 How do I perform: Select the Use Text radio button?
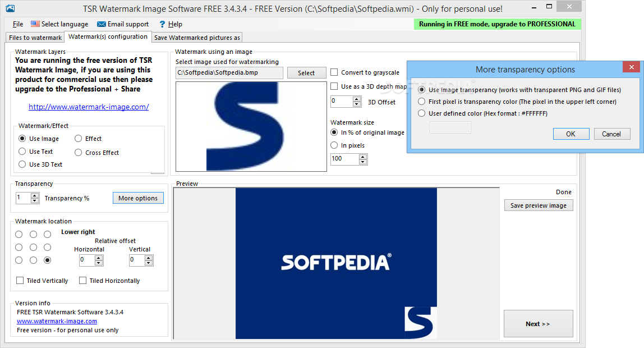22,151
